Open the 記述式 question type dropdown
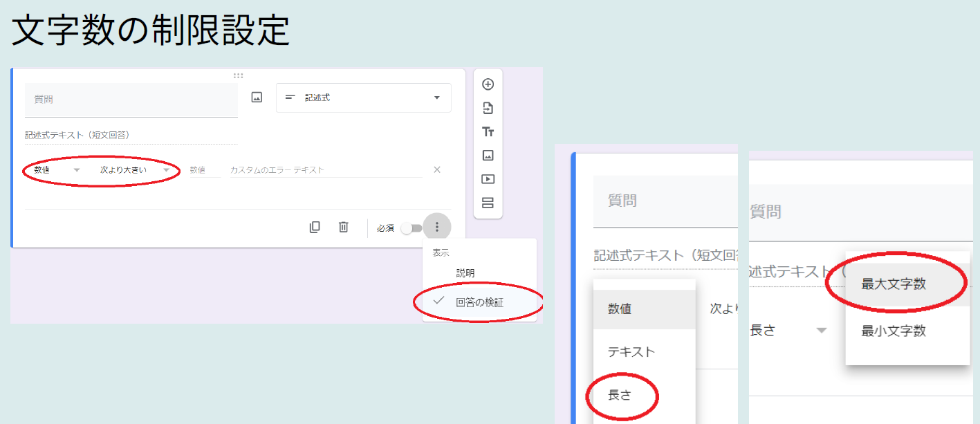Viewport: 980px width, 424px height. click(x=364, y=98)
